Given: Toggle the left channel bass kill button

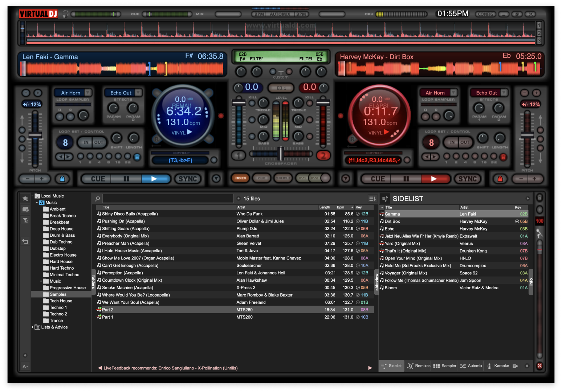Looking at the screenshot, I should click(252, 136).
